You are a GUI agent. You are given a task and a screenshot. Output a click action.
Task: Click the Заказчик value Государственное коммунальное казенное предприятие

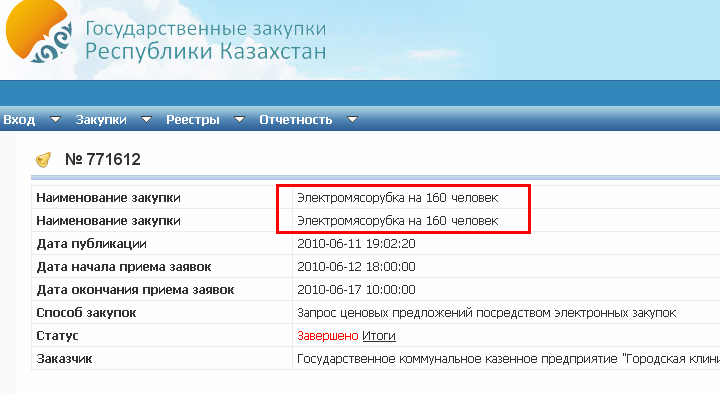tap(508, 359)
